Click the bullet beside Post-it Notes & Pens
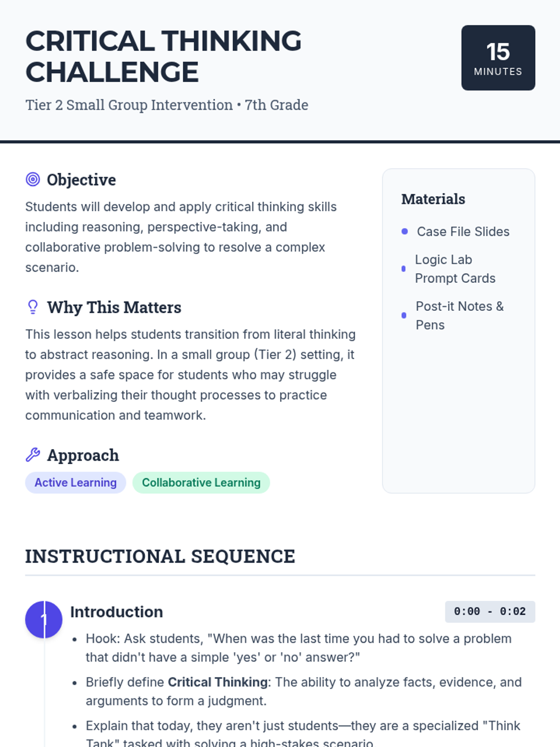Screen dimensions: 560x747 pyautogui.click(x=404, y=316)
